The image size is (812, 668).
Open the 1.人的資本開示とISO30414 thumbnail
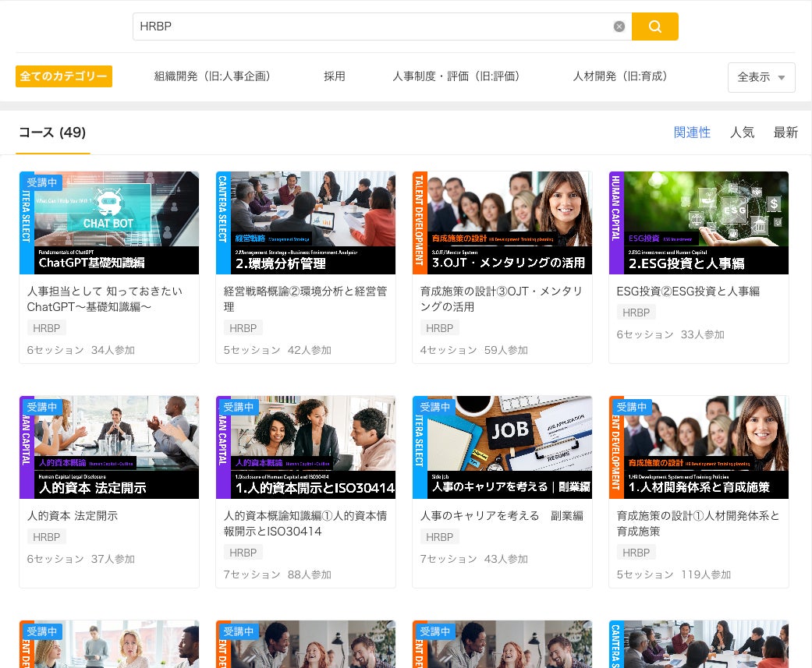pyautogui.click(x=306, y=447)
